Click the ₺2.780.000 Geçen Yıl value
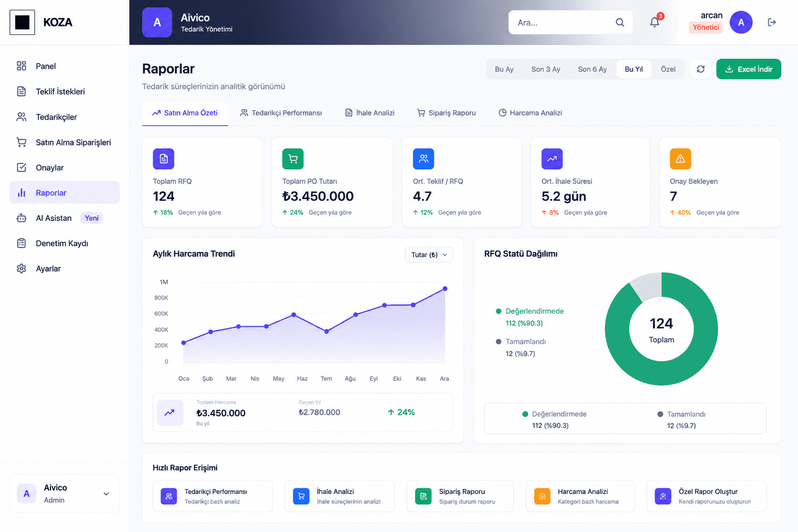 click(320, 412)
